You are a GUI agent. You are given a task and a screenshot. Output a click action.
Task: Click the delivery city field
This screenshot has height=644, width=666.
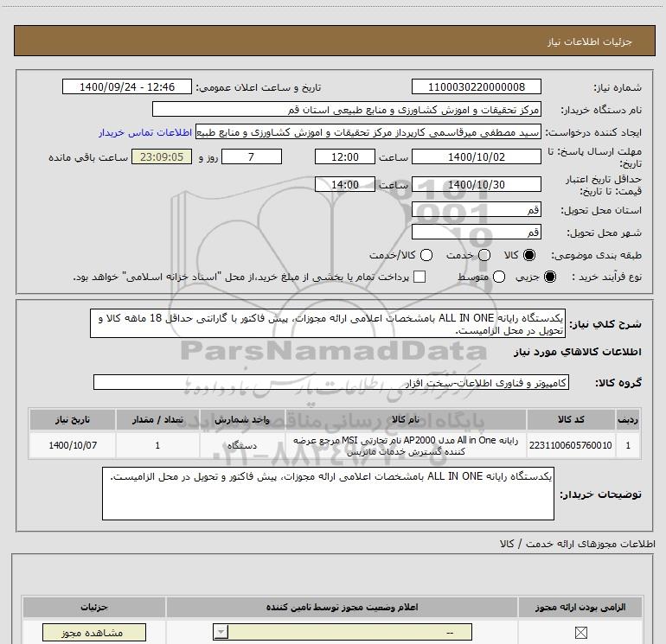(x=476, y=232)
